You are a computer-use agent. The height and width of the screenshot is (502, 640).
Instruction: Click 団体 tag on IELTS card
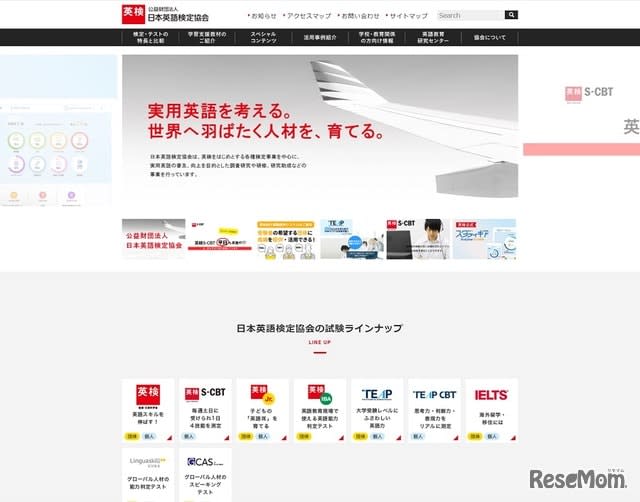pos(476,436)
